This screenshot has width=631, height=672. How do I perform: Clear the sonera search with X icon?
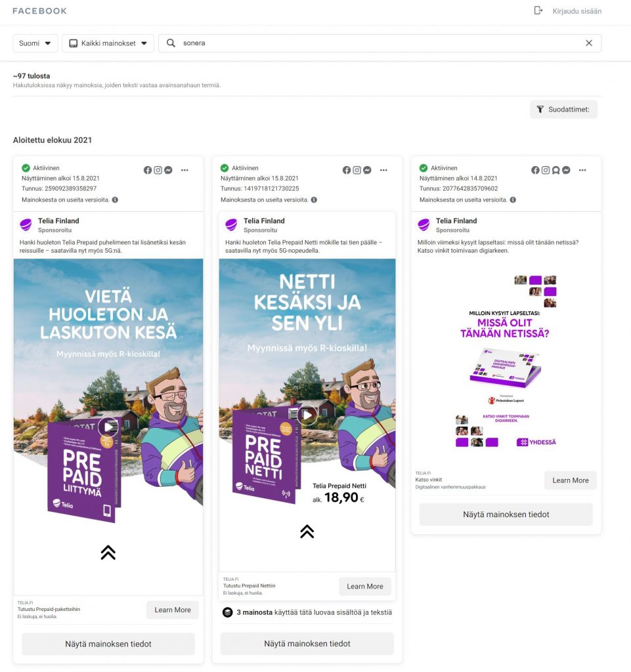pyautogui.click(x=589, y=43)
